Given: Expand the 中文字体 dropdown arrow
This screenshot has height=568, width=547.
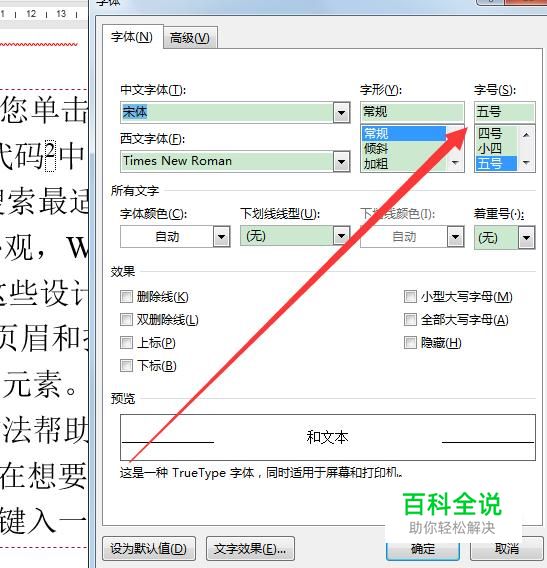Looking at the screenshot, I should tap(341, 113).
